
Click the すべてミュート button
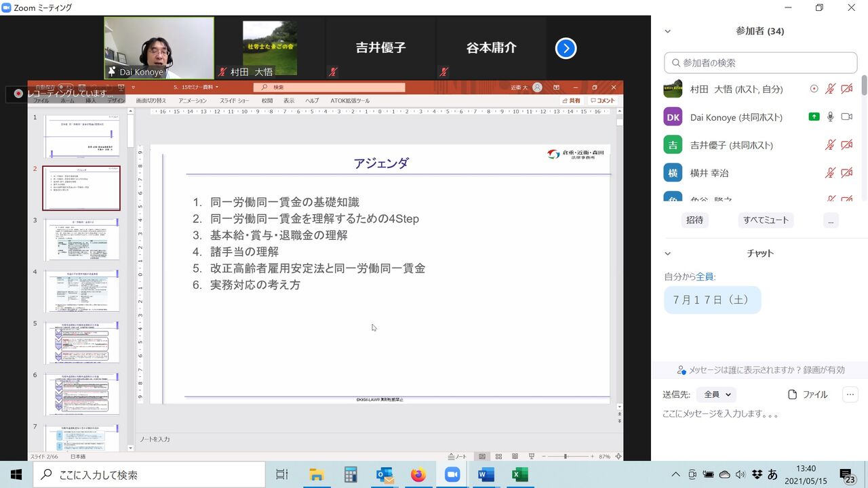click(x=766, y=220)
